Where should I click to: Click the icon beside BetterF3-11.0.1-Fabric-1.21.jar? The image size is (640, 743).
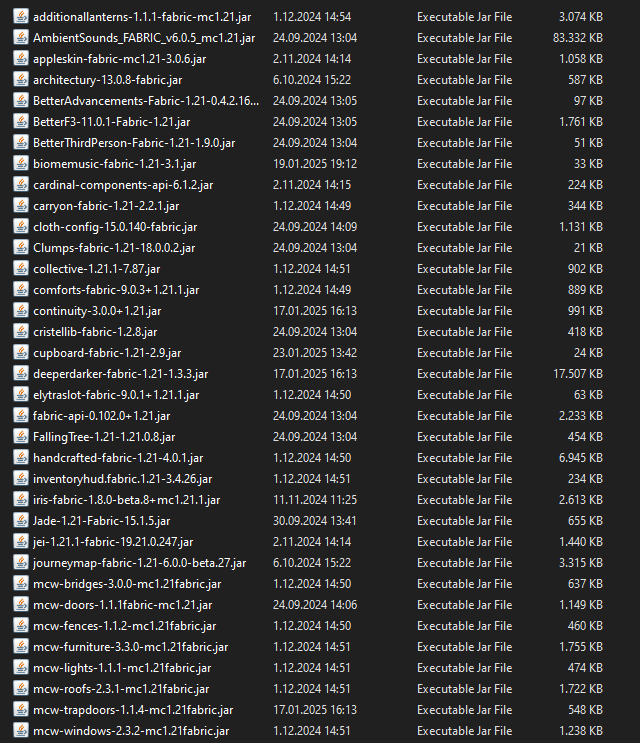click(x=20, y=122)
